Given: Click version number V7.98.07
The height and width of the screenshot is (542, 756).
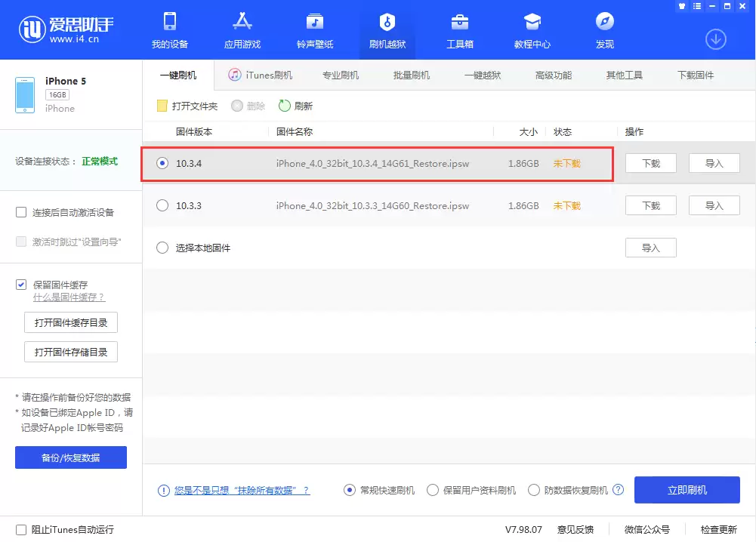Looking at the screenshot, I should (523, 529).
